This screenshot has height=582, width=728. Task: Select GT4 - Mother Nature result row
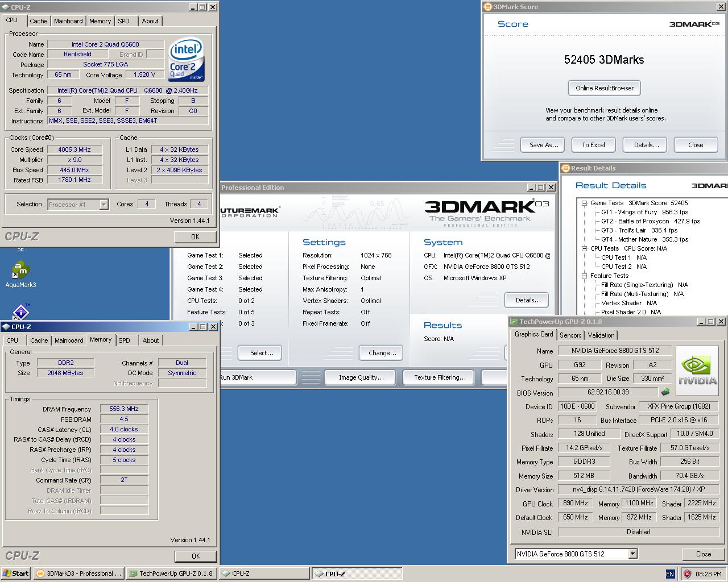tap(644, 239)
